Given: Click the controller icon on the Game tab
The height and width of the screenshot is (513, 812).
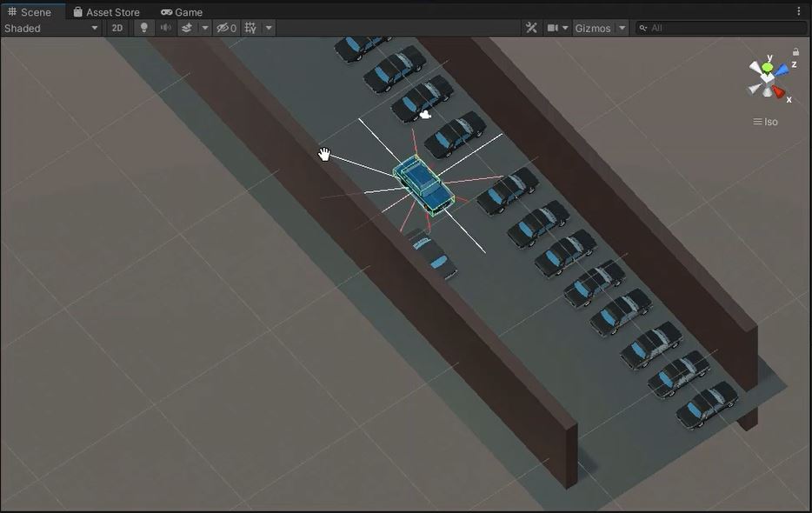Looking at the screenshot, I should pos(167,11).
